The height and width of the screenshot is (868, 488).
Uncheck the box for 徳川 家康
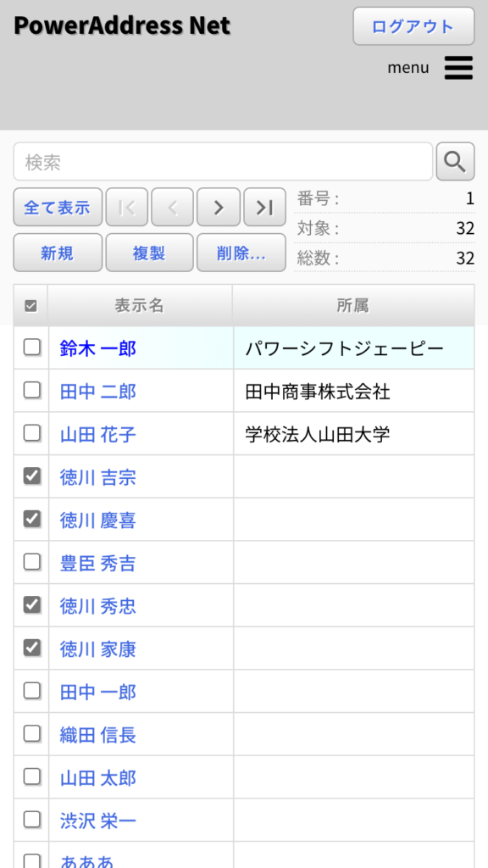32,647
